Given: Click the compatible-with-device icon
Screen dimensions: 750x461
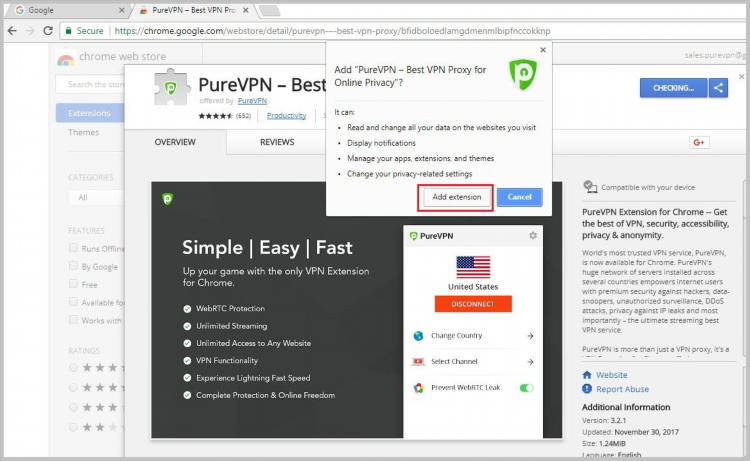Looking at the screenshot, I should (x=590, y=187).
